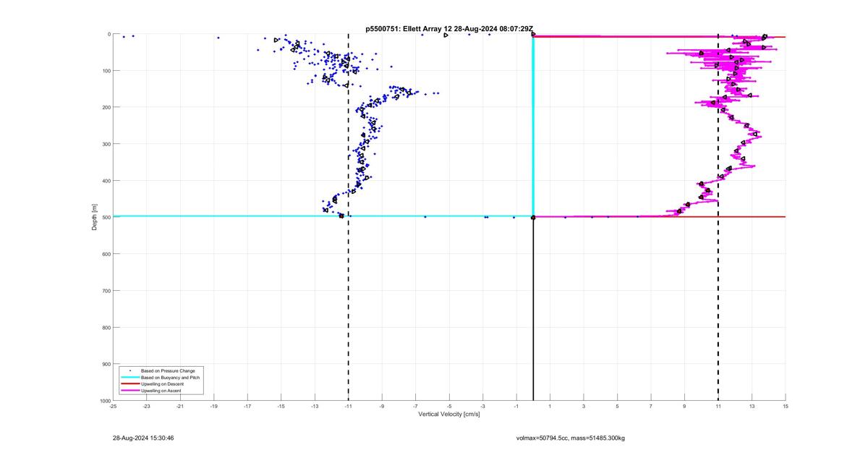Click the depth-axis tick label '100'
Viewport: 868px width, 450px height.
(x=106, y=71)
